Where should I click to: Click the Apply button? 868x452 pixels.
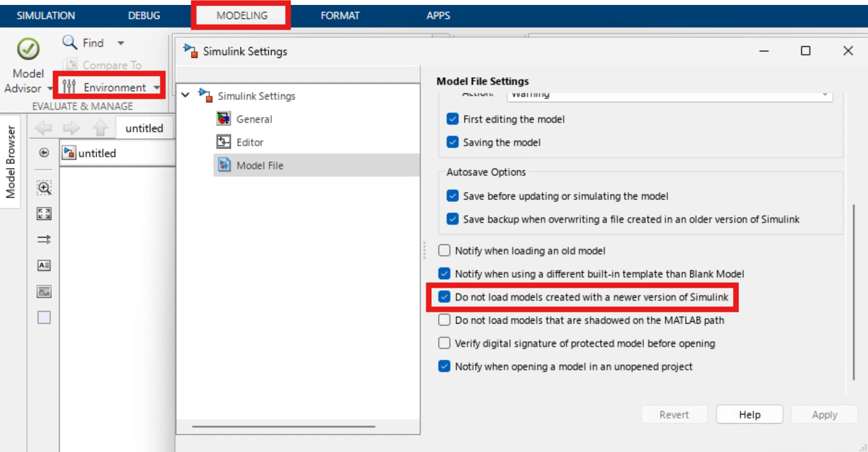point(824,414)
